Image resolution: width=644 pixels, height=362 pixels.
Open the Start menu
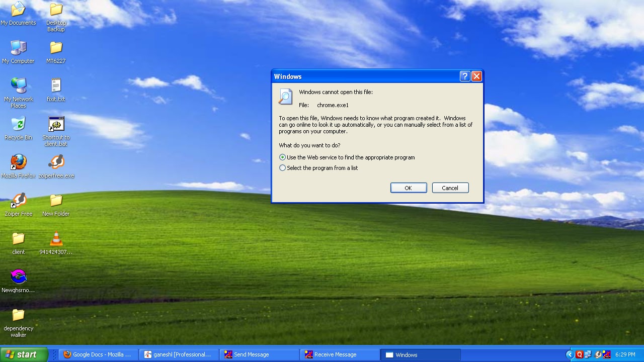[23, 354]
